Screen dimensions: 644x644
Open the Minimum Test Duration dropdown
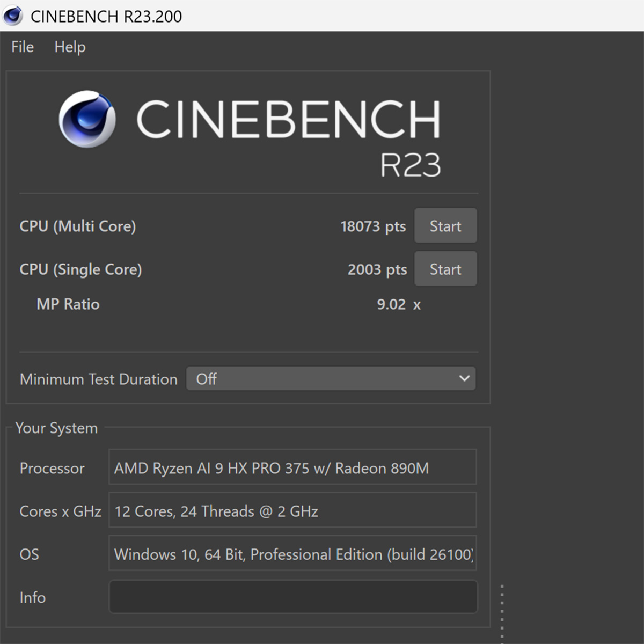tap(331, 379)
